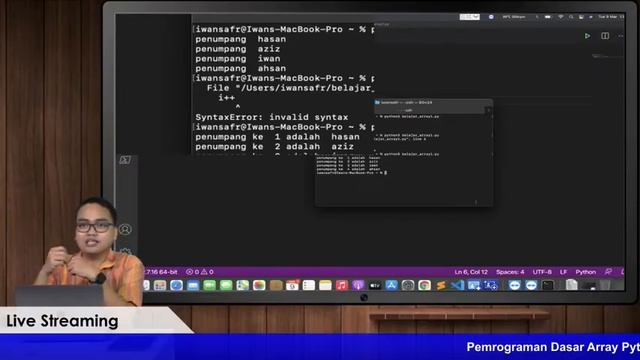Run the Python file with the play icon
640x360 pixels.
click(587, 36)
